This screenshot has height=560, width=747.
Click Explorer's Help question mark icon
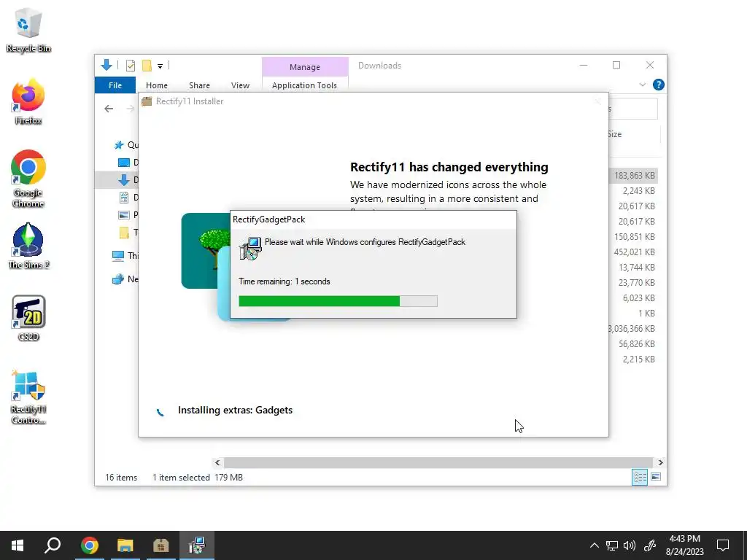(659, 85)
